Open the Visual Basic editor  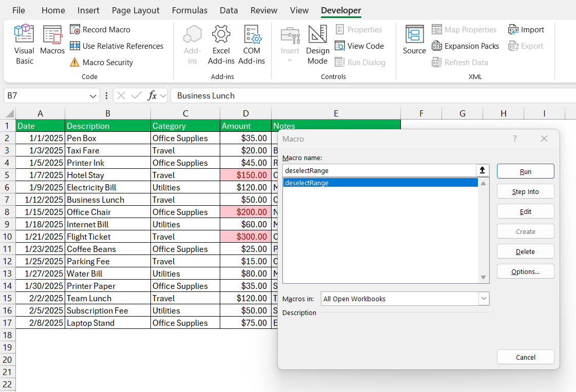(24, 45)
